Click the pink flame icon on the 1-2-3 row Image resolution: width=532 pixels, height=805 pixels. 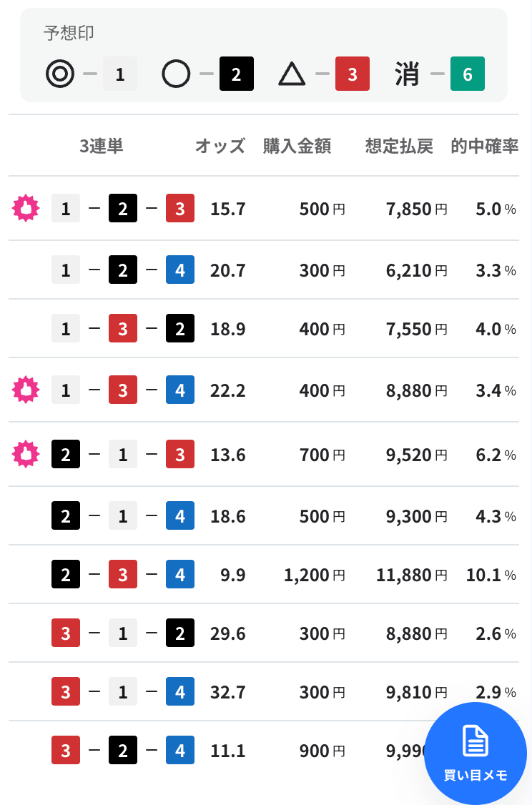pyautogui.click(x=26, y=209)
